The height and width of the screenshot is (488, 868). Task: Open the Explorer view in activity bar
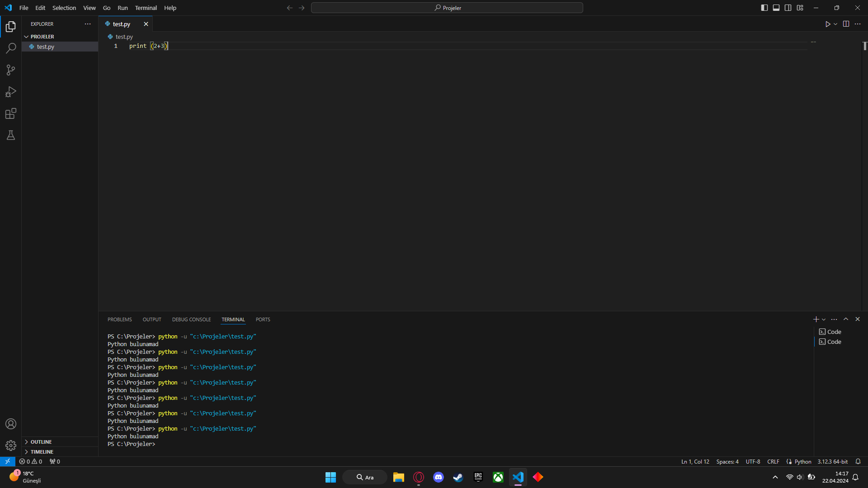11,27
